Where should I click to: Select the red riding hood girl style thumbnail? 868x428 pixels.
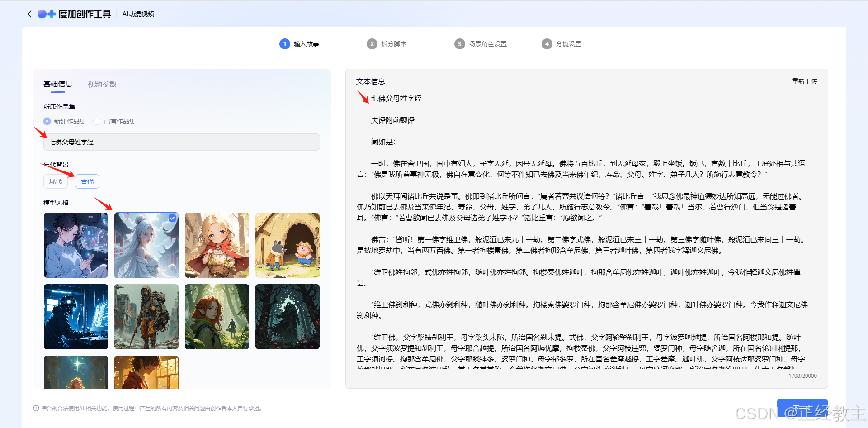coord(217,245)
